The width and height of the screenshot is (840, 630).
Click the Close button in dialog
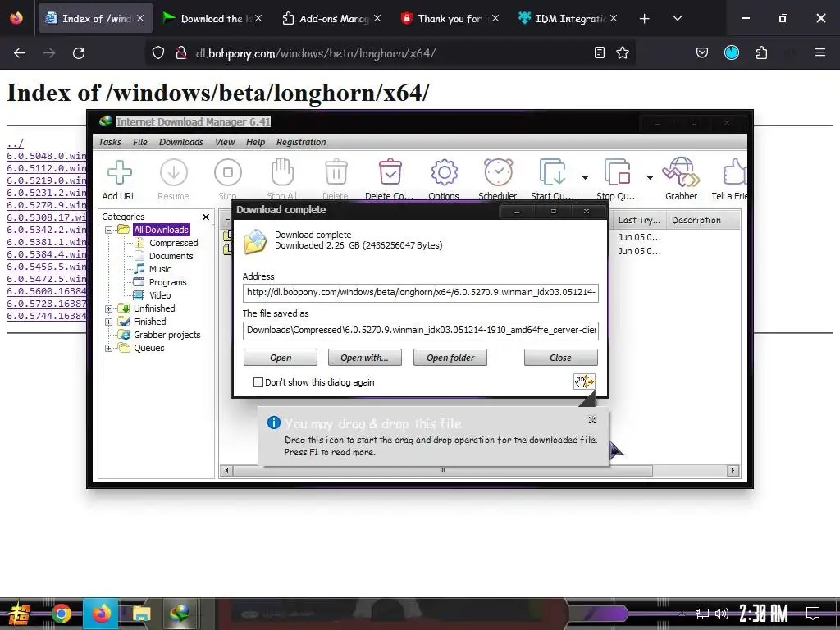coord(560,358)
